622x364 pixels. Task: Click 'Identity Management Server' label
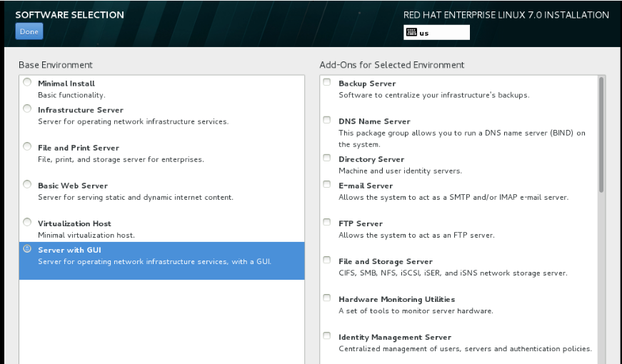[395, 338]
